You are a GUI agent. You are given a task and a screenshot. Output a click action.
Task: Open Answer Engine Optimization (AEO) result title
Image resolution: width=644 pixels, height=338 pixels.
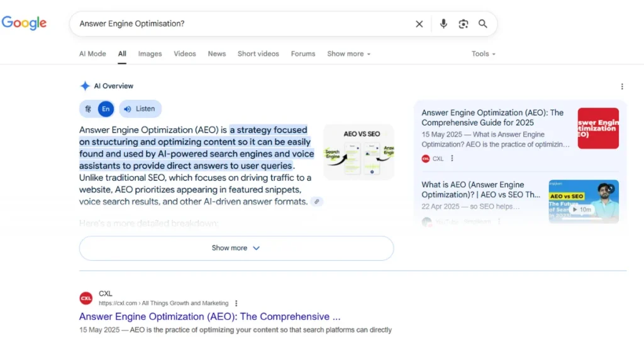(210, 316)
